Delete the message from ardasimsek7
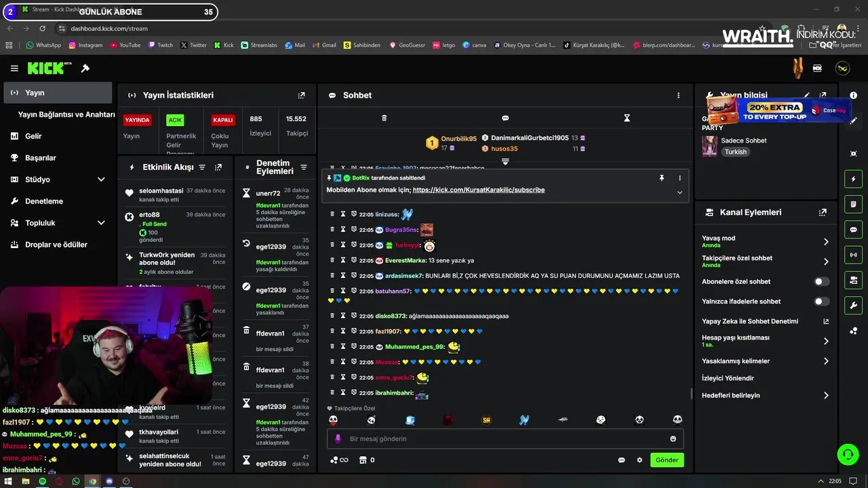868x488 pixels. 332,276
